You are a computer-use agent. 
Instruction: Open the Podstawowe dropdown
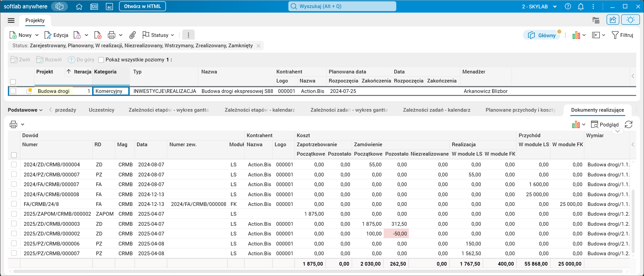click(x=25, y=110)
